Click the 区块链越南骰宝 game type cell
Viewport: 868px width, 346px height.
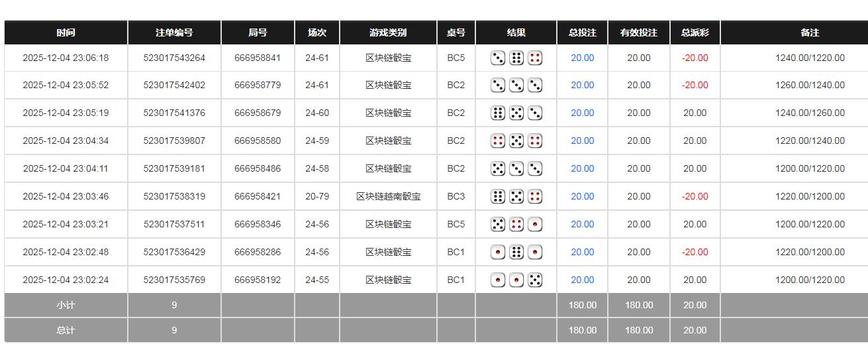pos(388,197)
